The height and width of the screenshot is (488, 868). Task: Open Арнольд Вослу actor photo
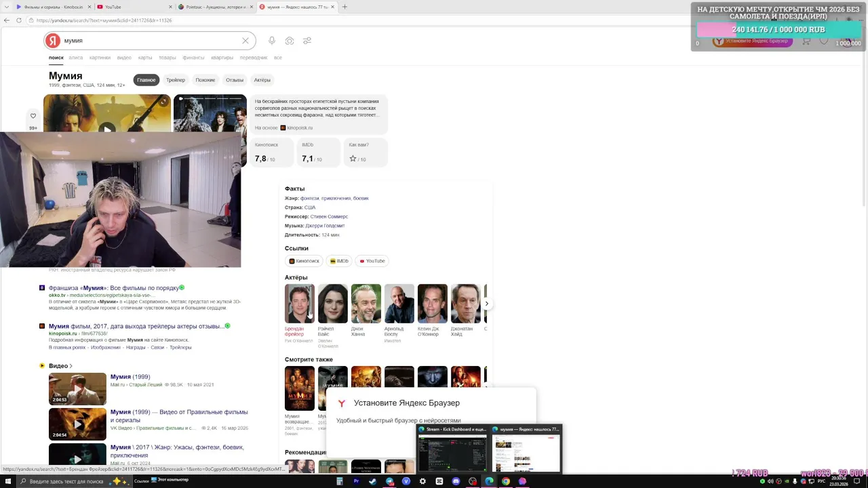tap(399, 303)
